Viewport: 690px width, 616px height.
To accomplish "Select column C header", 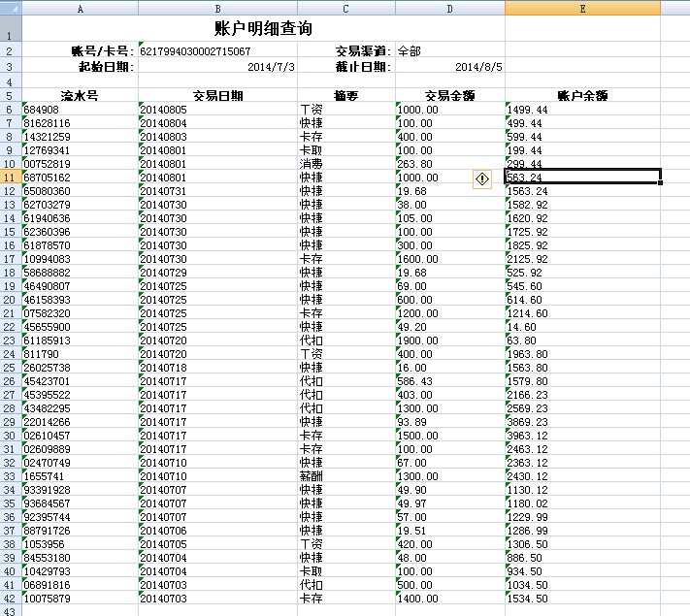I will pyautogui.click(x=346, y=9).
